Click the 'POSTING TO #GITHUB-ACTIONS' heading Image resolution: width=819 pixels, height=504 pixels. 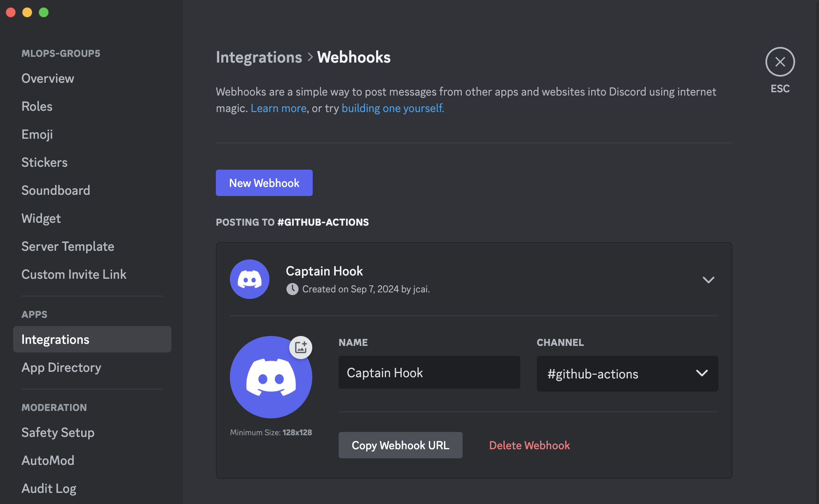coord(292,222)
